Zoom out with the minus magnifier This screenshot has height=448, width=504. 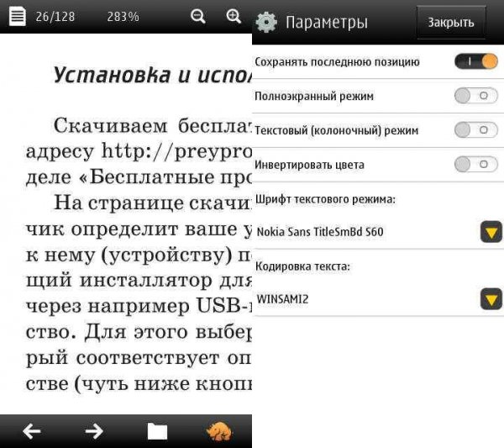(197, 16)
